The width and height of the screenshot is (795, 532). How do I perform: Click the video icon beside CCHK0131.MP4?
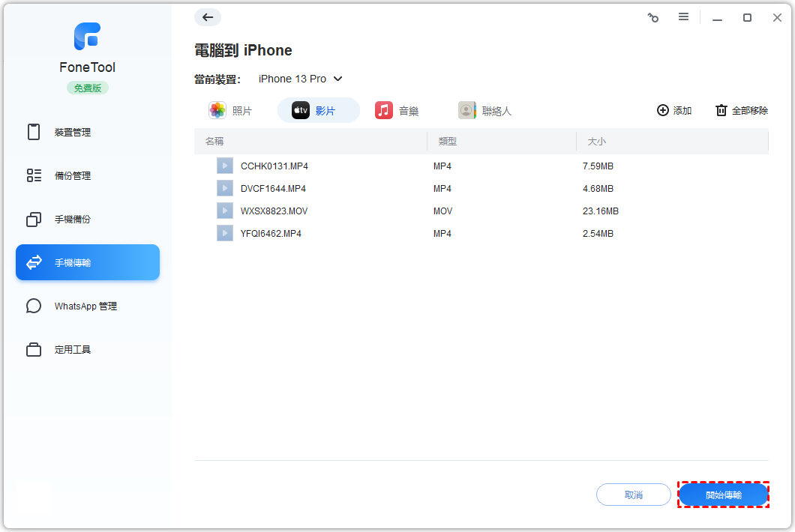(x=225, y=166)
